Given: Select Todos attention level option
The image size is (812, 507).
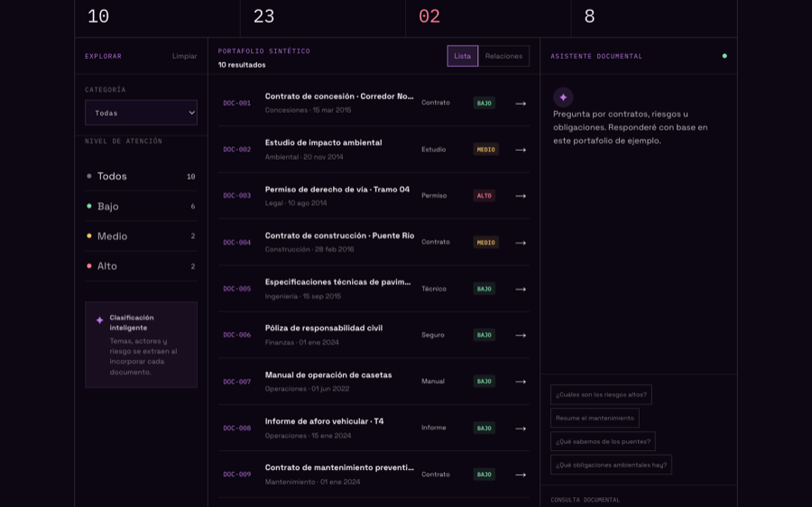Looking at the screenshot, I should click(141, 176).
